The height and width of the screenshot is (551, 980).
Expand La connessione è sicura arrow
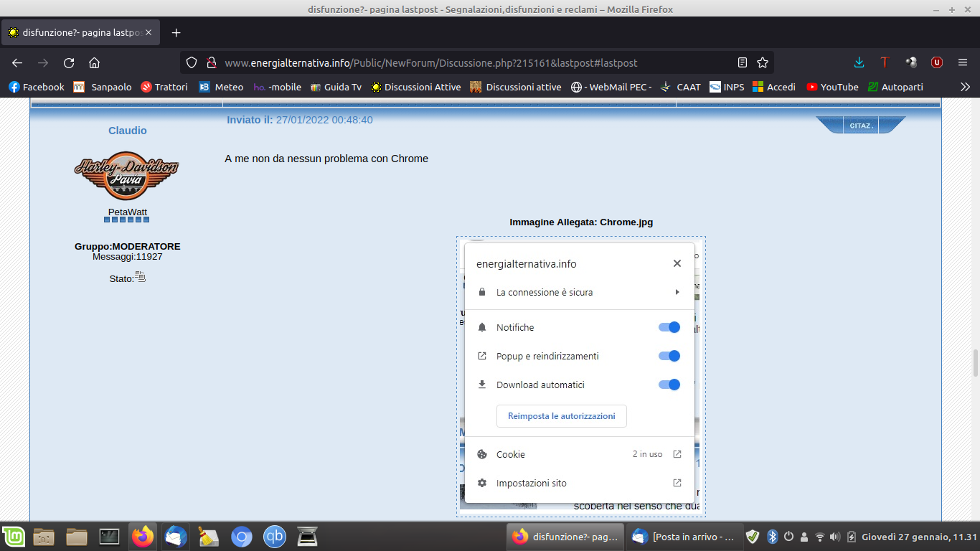pos(677,292)
